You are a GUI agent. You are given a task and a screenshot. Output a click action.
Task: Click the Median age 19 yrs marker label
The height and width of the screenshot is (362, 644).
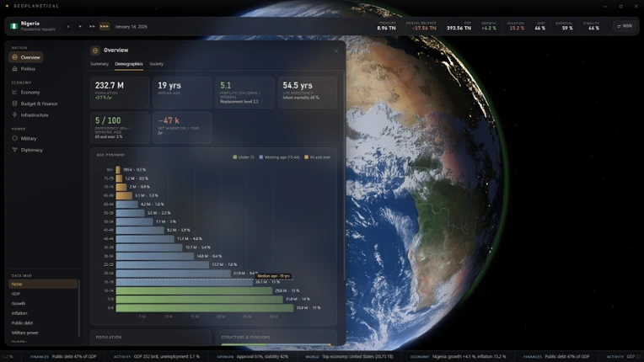[x=274, y=276]
